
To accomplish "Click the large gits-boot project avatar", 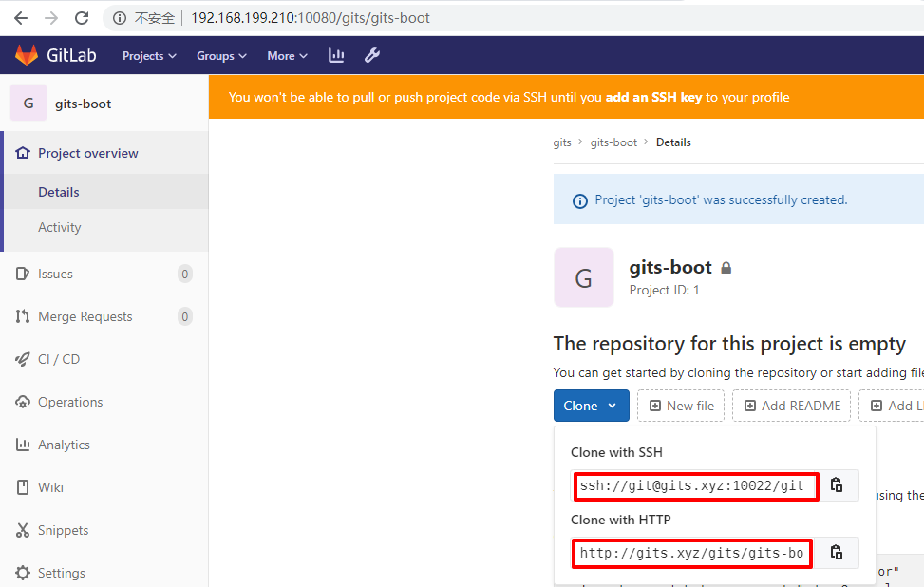I will [583, 277].
